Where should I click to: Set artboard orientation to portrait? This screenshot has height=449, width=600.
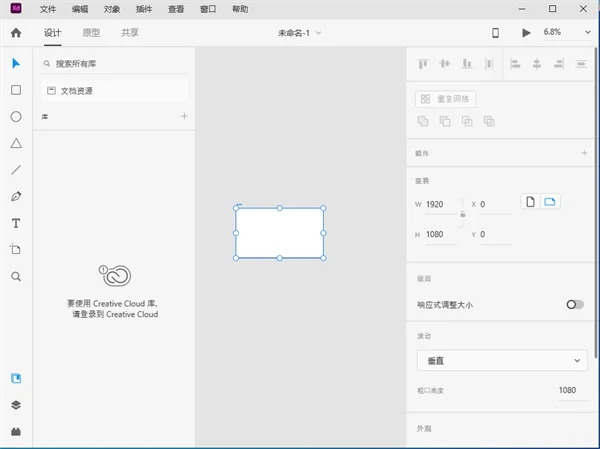[530, 202]
